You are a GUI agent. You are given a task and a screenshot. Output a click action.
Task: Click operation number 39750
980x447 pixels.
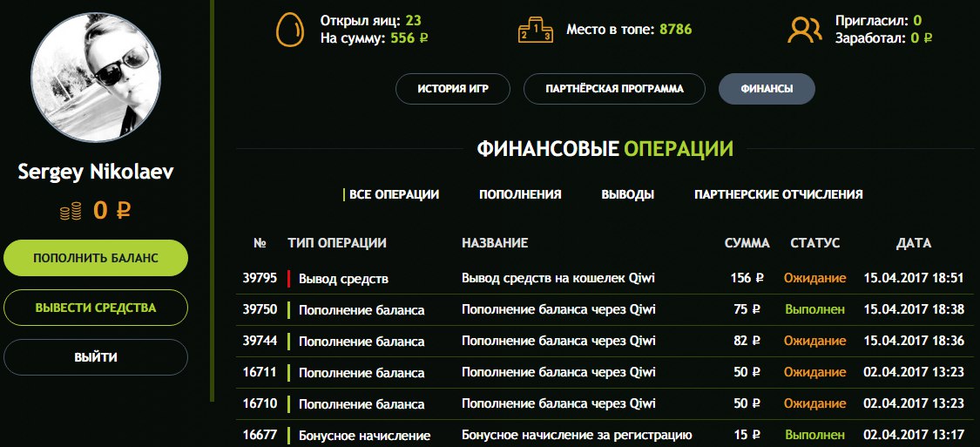tap(260, 309)
